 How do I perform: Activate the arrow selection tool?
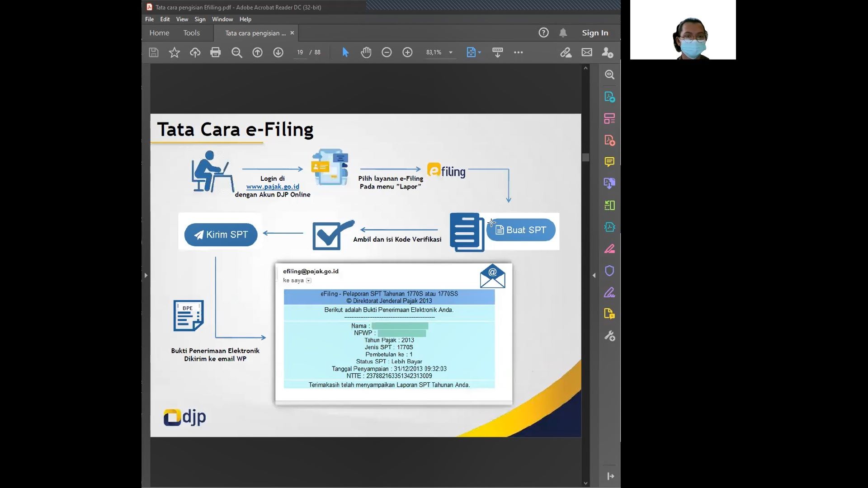tap(345, 52)
